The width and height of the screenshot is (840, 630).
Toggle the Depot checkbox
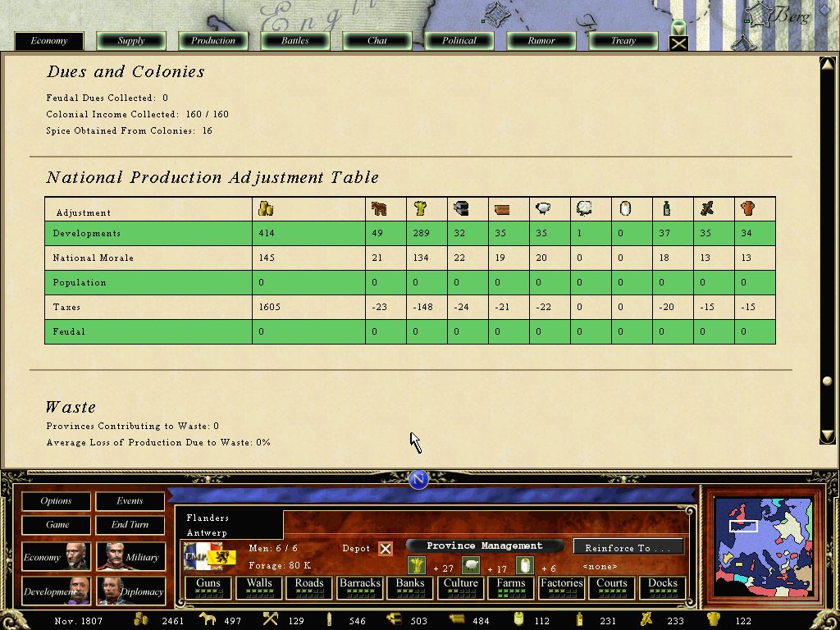click(386, 549)
